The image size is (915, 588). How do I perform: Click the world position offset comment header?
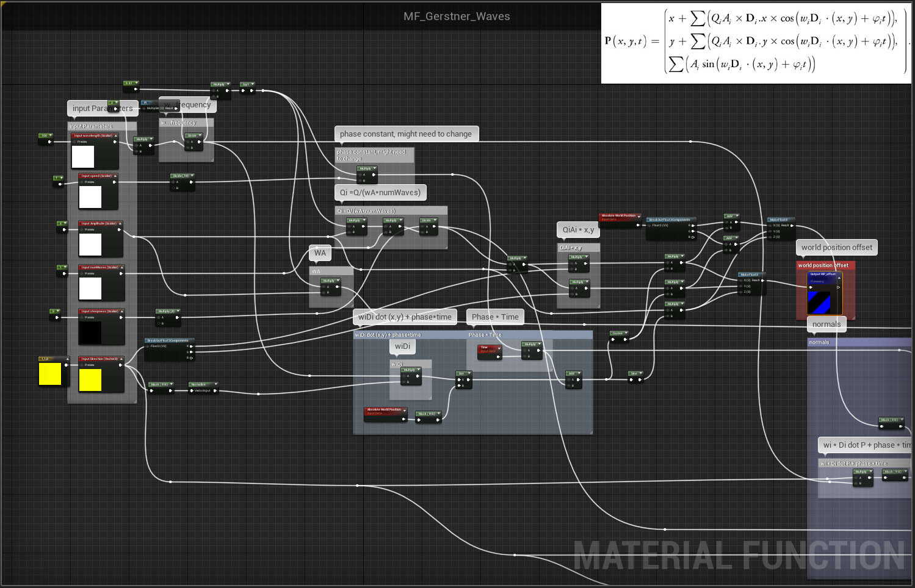click(x=825, y=265)
